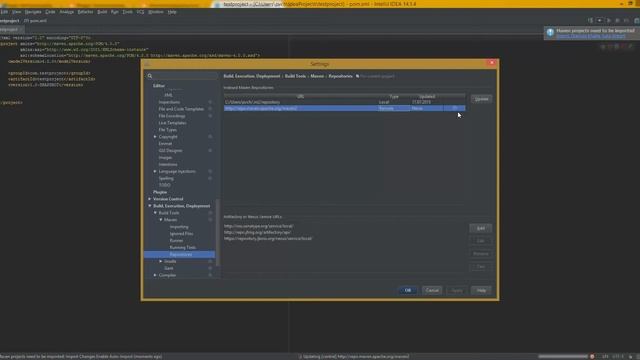Screen dimensions: 640x360
Task: Expand the Language Injections node
Action: pos(155,171)
